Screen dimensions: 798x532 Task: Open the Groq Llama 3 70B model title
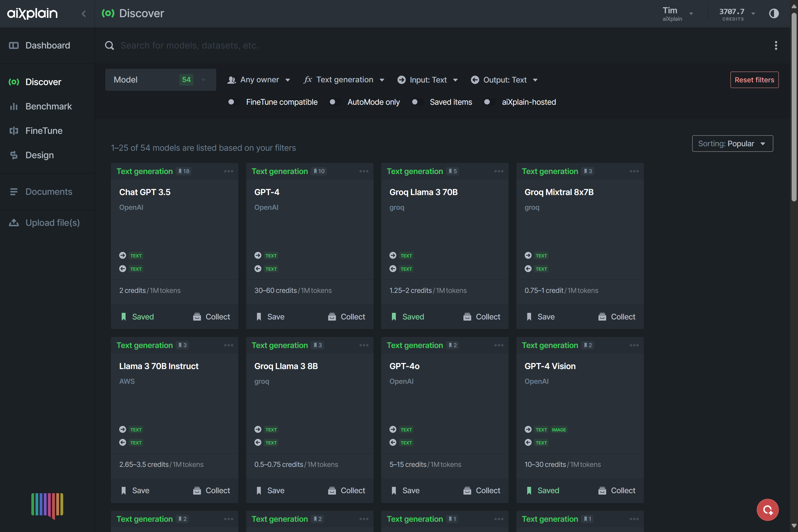(x=423, y=192)
